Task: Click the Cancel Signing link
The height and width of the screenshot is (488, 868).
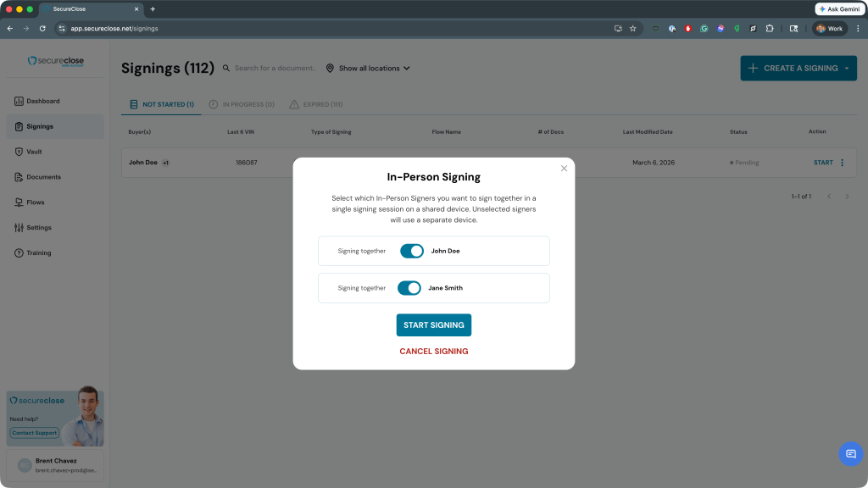Action: coord(433,351)
